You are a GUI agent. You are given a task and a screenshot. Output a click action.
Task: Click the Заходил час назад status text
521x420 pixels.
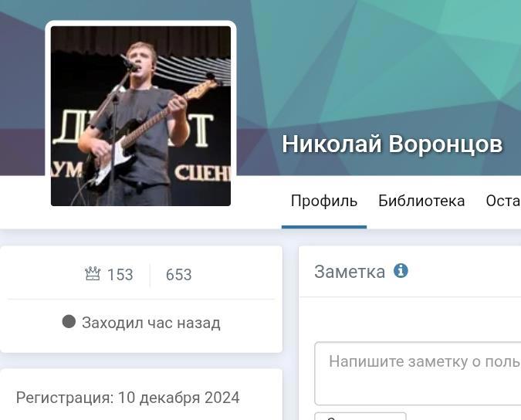pos(151,323)
